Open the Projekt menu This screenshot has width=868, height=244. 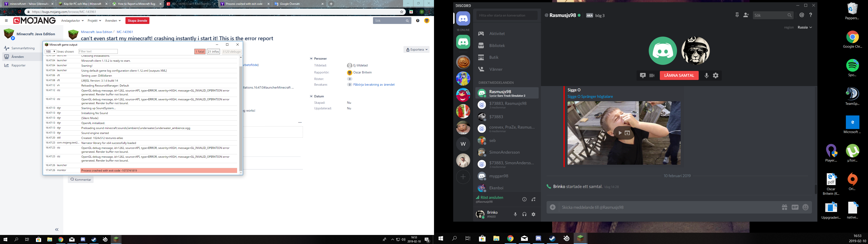pos(94,21)
